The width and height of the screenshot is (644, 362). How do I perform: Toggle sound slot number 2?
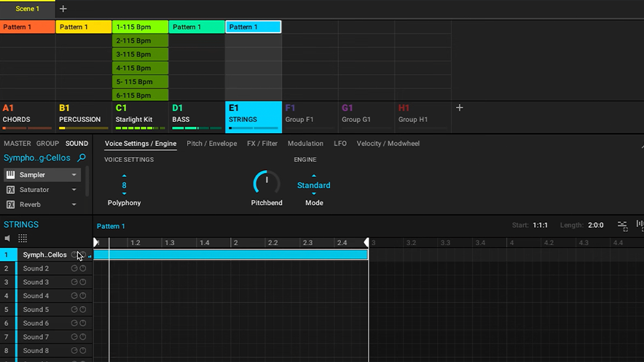pos(6,269)
